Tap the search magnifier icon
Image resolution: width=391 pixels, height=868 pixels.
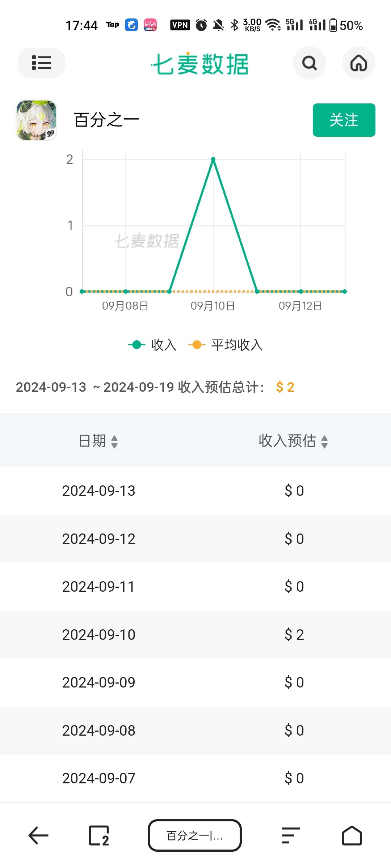pyautogui.click(x=310, y=63)
